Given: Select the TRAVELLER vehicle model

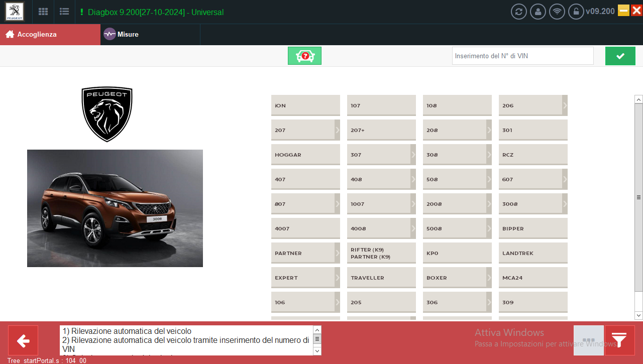Looking at the screenshot, I should pos(381,278).
